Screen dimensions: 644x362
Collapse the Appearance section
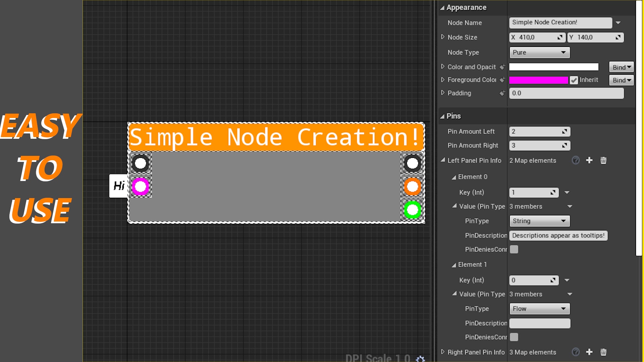pyautogui.click(x=442, y=7)
